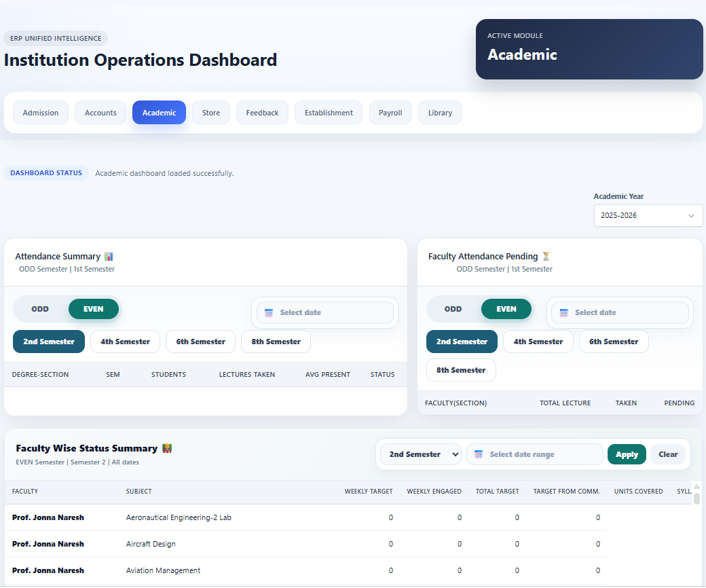Click the bar chart icon beside Attendance Summary
Screen dimensions: 706x588
coord(109,256)
